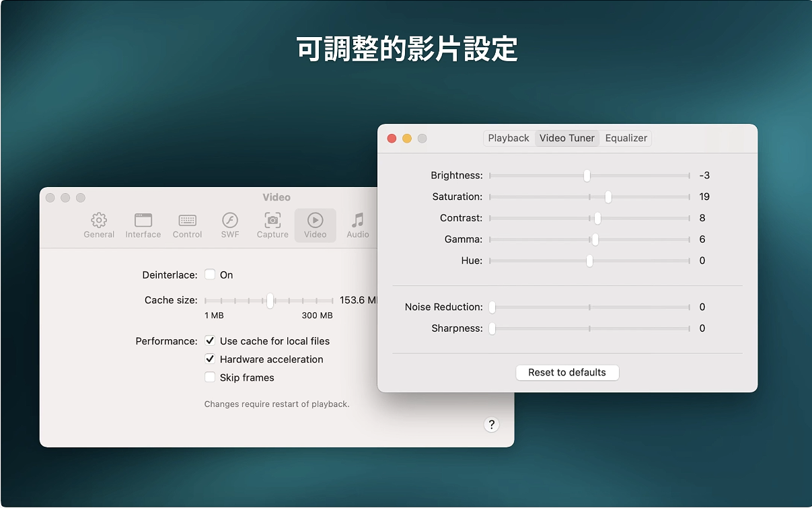
Task: Open the Audio preferences pane
Action: 358,225
